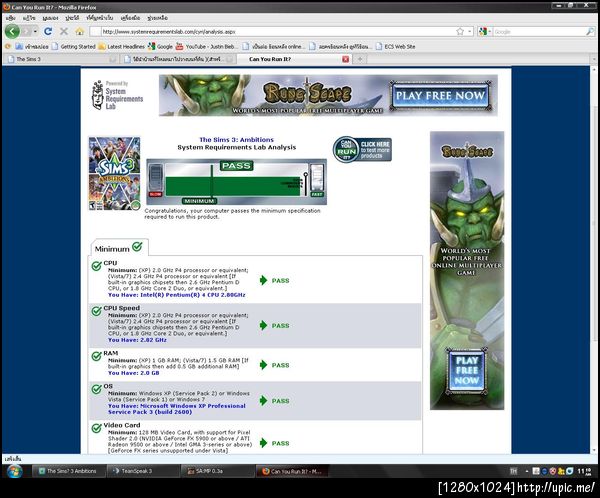Screen dimensions: 600x498
Task: Click the leftmost orange bookmarks toolbar icon
Action: coord(7,46)
